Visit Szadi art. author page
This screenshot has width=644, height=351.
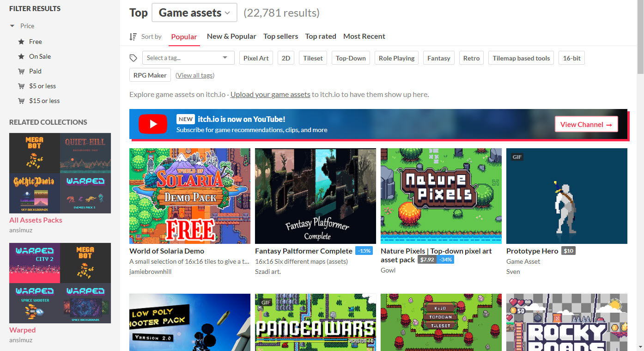pos(268,272)
